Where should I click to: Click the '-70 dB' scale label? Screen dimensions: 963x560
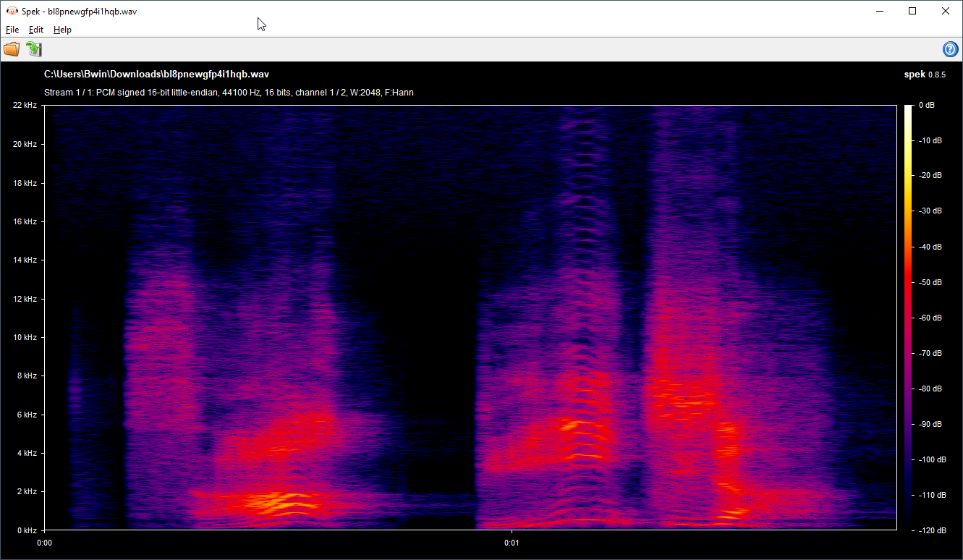(x=930, y=353)
